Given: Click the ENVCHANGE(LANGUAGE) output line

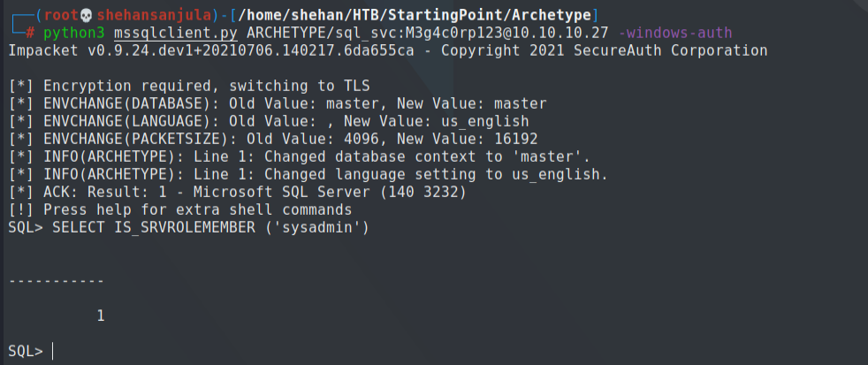Looking at the screenshot, I should click(268, 121).
